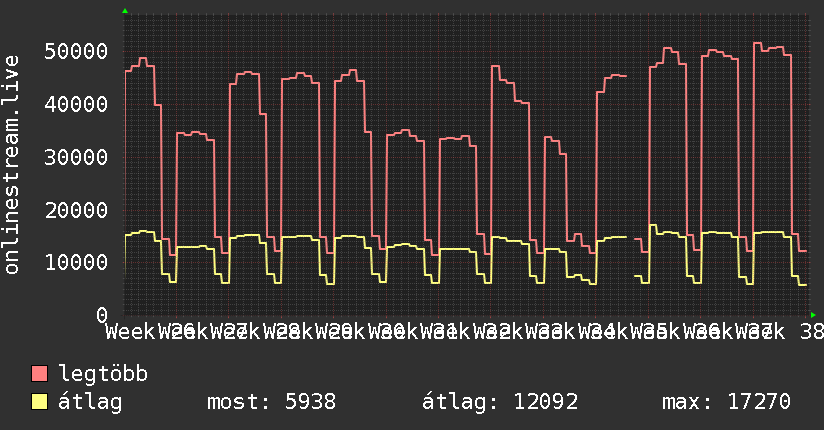Image resolution: width=824 pixels, height=430 pixels.
Task: Click the 20000 y-axis label
Action: (76, 210)
